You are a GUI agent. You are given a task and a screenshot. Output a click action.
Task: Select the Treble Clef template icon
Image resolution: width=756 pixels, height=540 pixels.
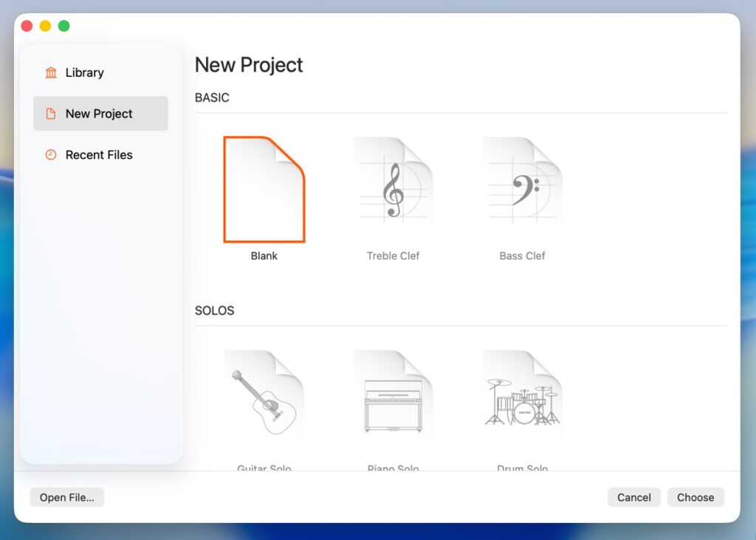tap(393, 189)
